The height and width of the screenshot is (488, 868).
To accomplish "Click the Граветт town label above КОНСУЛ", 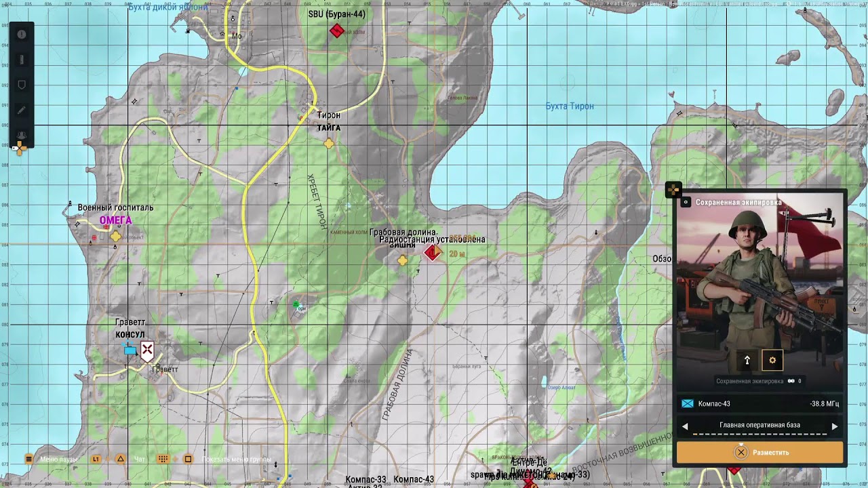I will coord(130,323).
